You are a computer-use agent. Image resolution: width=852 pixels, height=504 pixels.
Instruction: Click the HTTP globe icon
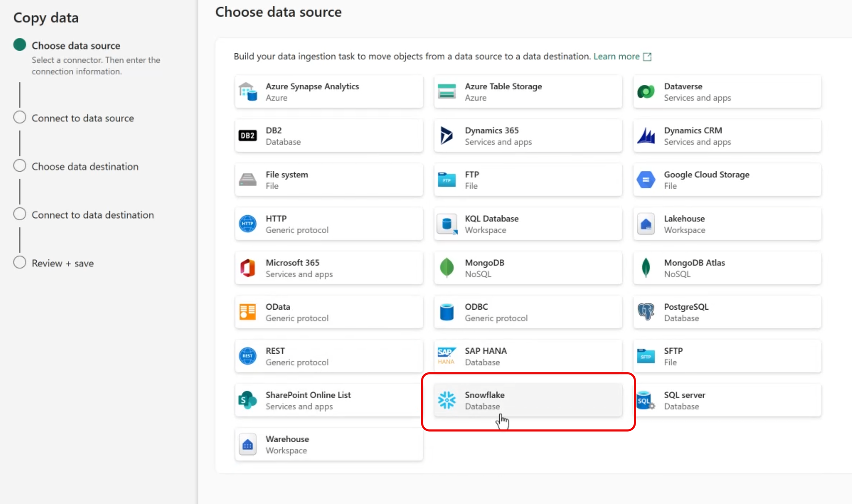[248, 224]
